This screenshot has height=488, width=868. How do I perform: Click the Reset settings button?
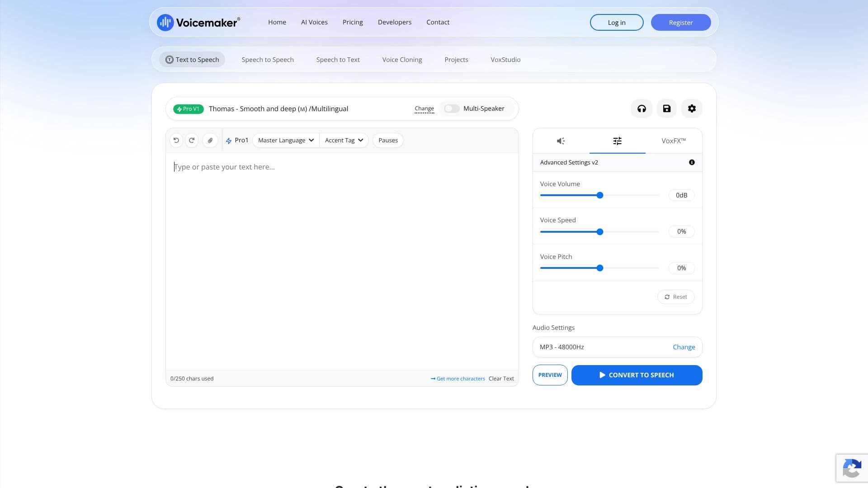click(676, 297)
